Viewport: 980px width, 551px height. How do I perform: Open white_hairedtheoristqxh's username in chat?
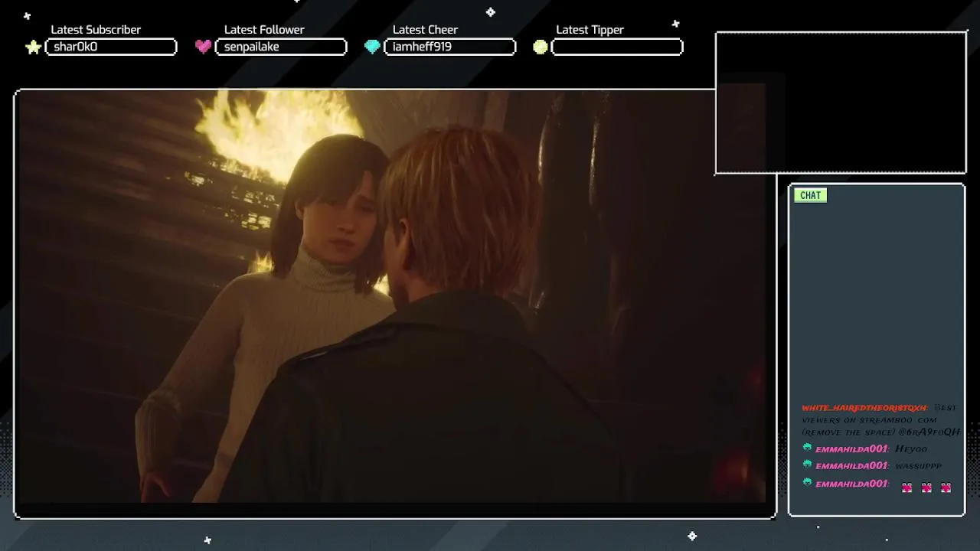(865, 408)
